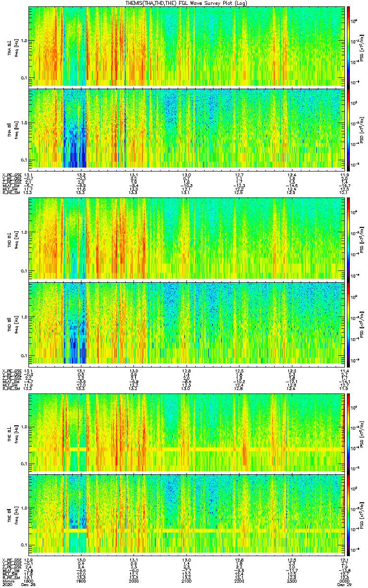Click the '2300' time label on bottom axis
The height and width of the screenshot is (588, 368).
point(291,581)
